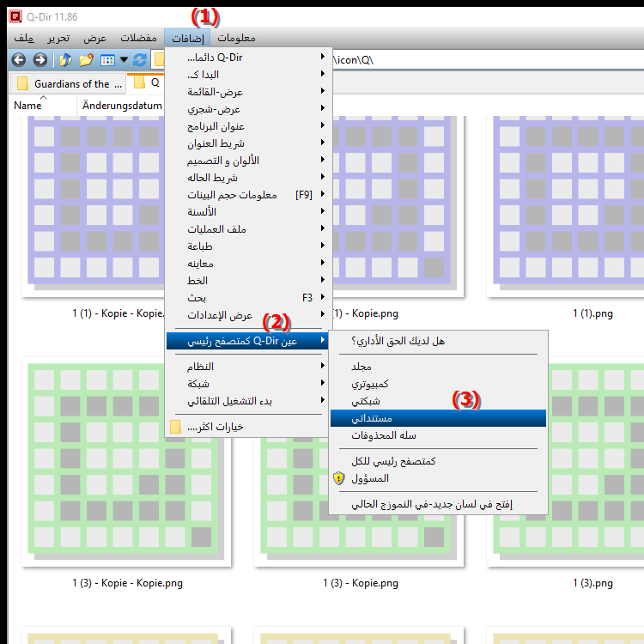Open the الألسنة submenu

coord(247,212)
